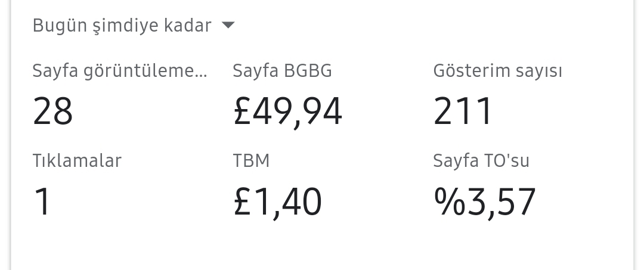Image resolution: width=644 pixels, height=270 pixels.
Task: Select the "Sayfa BGBG" metric label
Action: 282,71
